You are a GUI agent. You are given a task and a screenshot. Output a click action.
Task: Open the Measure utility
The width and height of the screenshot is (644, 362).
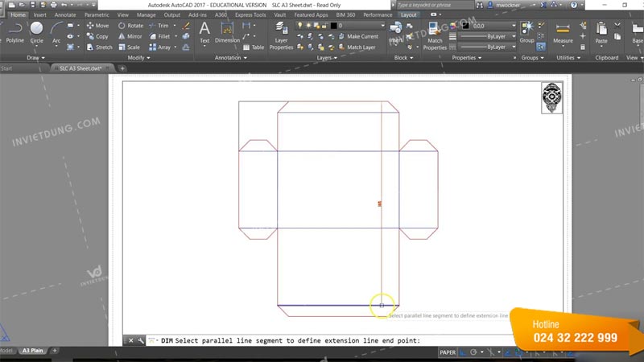click(563, 33)
